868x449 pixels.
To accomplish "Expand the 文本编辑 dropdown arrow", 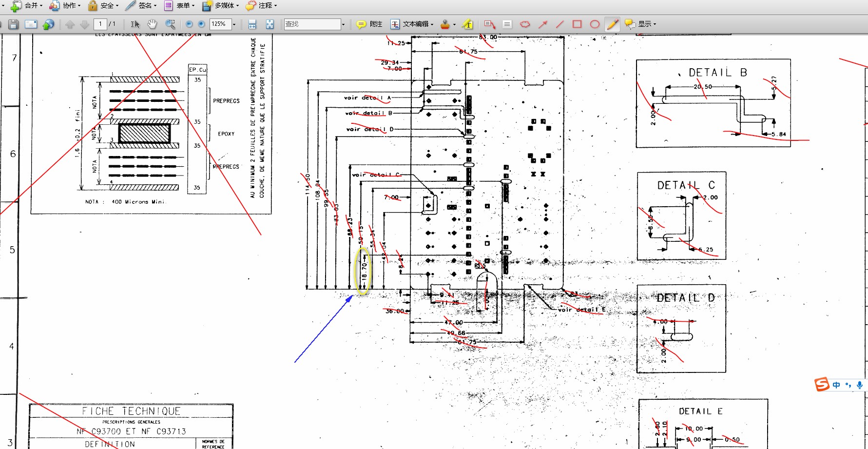I will pos(432,24).
